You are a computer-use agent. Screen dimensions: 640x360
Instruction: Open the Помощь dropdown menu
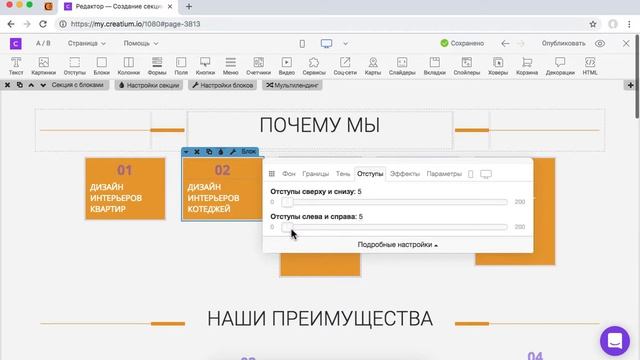pos(141,43)
